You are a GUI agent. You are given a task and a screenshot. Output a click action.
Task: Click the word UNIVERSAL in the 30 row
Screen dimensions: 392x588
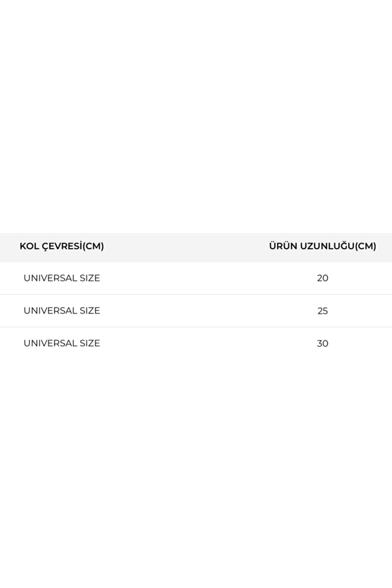(x=50, y=343)
